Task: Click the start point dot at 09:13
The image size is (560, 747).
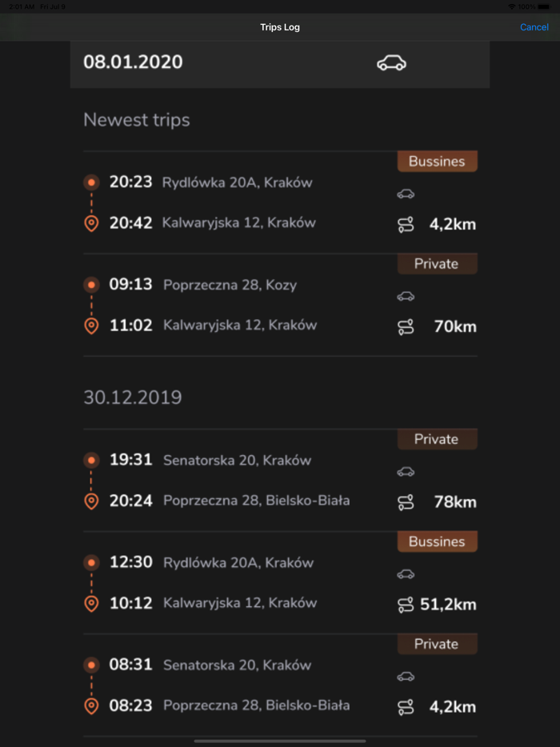Action: click(x=91, y=285)
